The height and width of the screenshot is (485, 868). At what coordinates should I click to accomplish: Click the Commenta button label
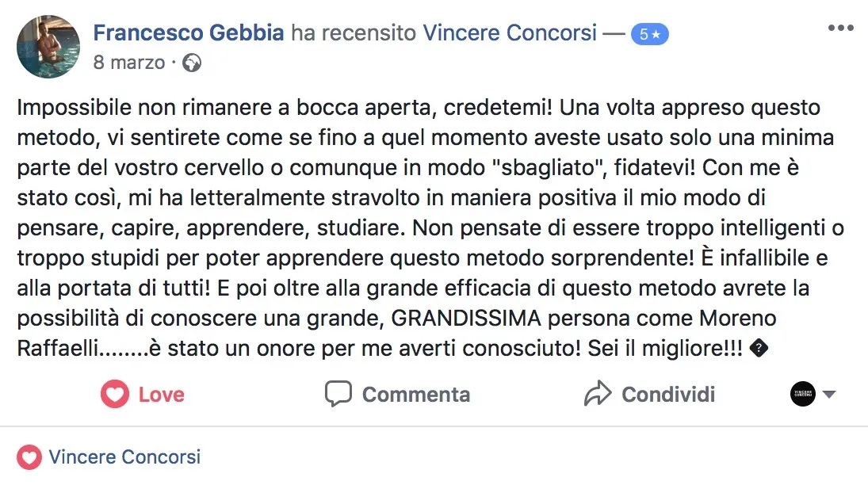click(x=415, y=394)
